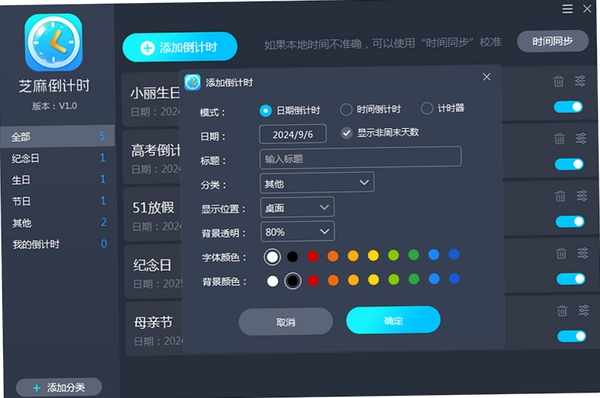Image resolution: width=600 pixels, height=398 pixels.
Task: Toggle off the 母亲节 countdown switch
Action: click(x=572, y=336)
